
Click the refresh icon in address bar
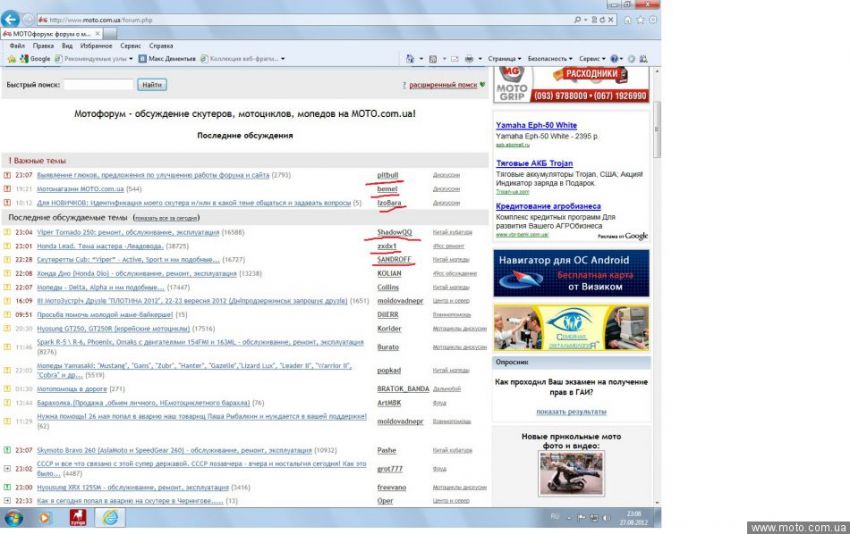coord(602,20)
